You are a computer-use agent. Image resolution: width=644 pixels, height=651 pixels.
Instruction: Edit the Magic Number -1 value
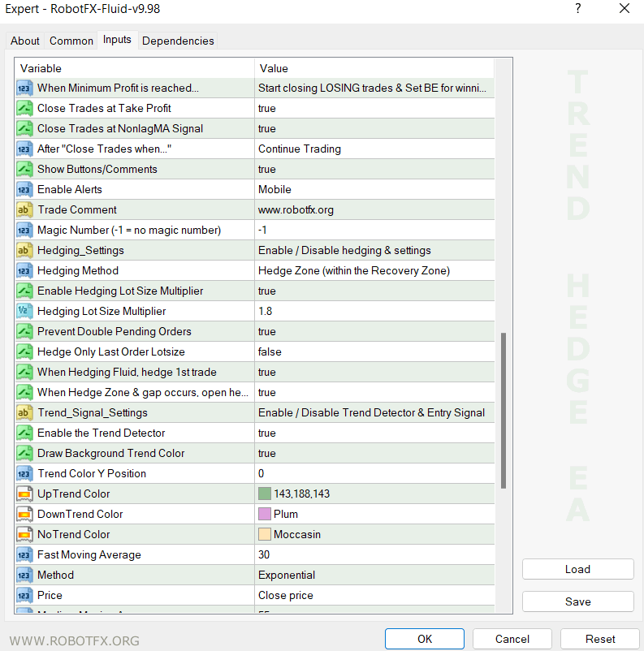pyautogui.click(x=374, y=230)
